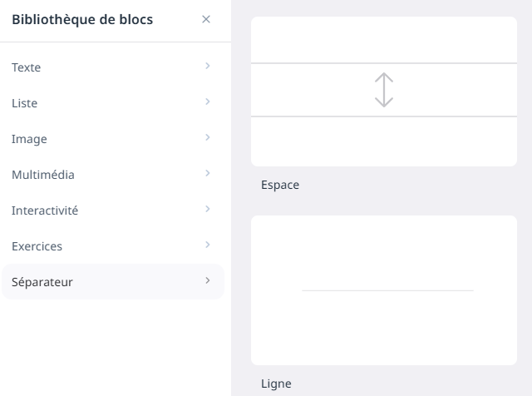The image size is (532, 396).
Task: Open the Image block category
Action: [29, 139]
